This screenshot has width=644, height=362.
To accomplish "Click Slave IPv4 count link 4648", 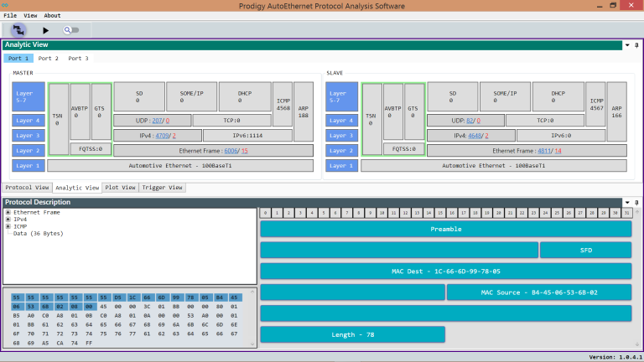I will [x=475, y=136].
